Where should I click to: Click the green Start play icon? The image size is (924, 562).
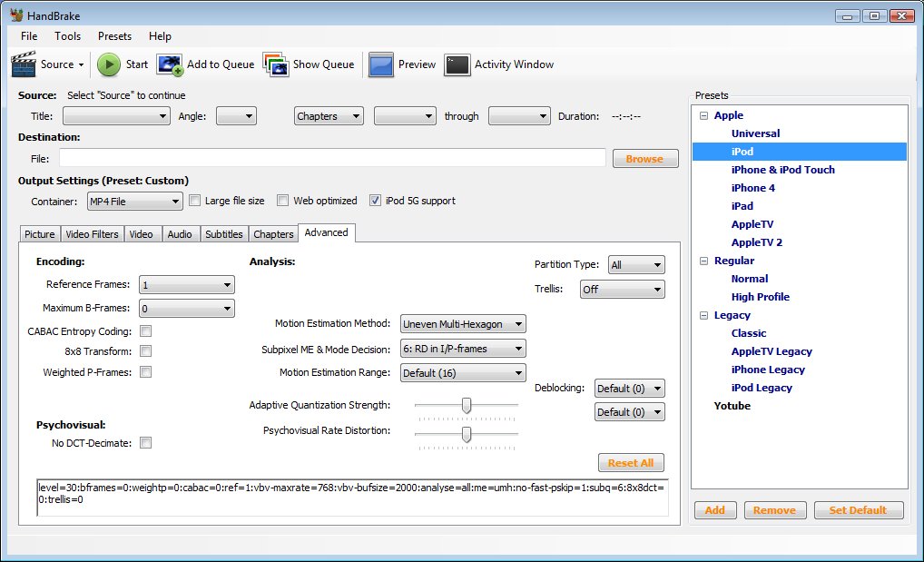click(108, 64)
